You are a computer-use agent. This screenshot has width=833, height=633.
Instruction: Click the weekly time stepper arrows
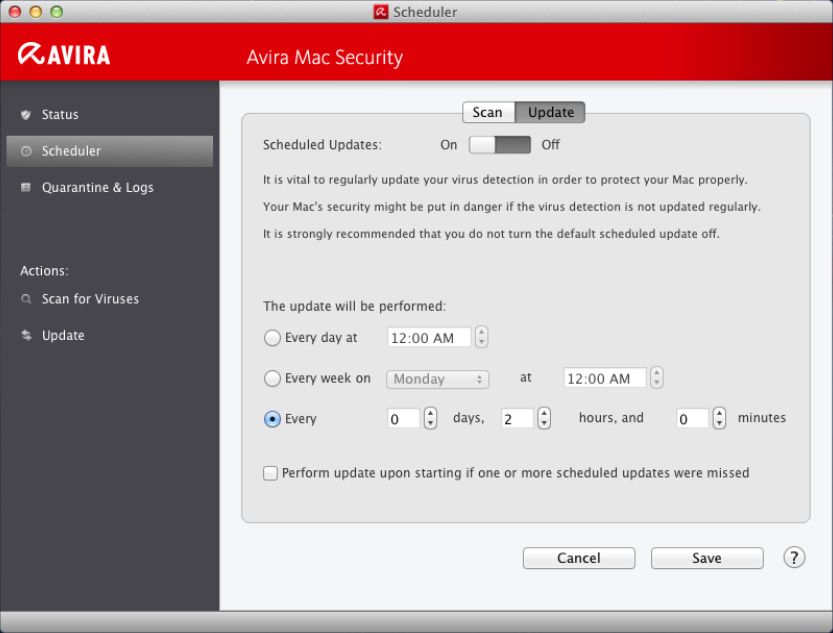tap(657, 378)
